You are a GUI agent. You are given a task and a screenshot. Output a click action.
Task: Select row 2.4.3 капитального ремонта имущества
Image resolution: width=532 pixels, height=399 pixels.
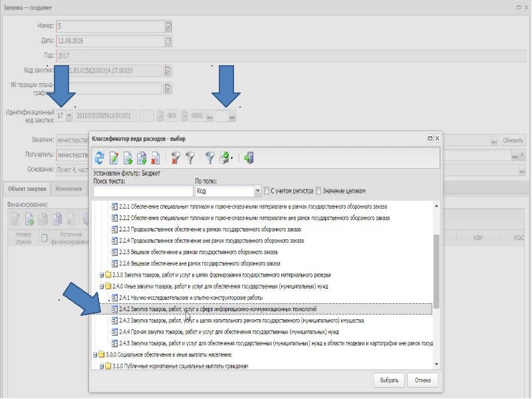tap(237, 321)
